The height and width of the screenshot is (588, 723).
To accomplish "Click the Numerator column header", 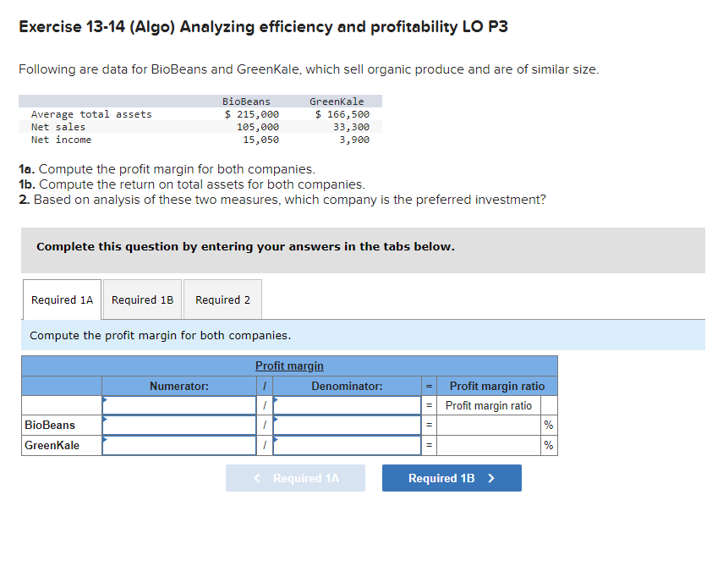I will [178, 385].
